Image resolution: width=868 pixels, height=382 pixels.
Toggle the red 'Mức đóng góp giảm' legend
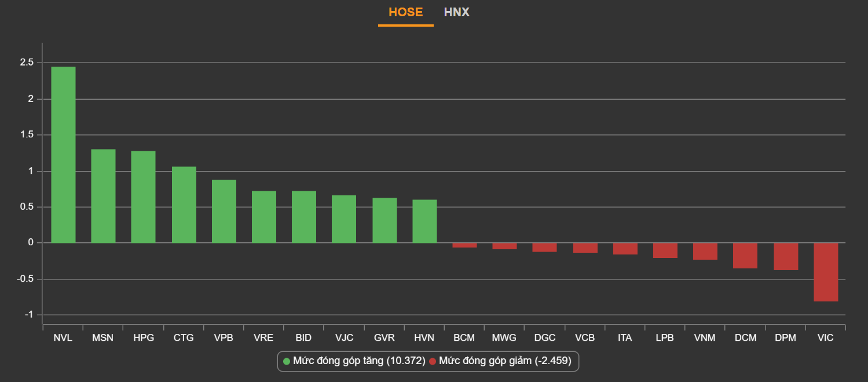coord(501,361)
